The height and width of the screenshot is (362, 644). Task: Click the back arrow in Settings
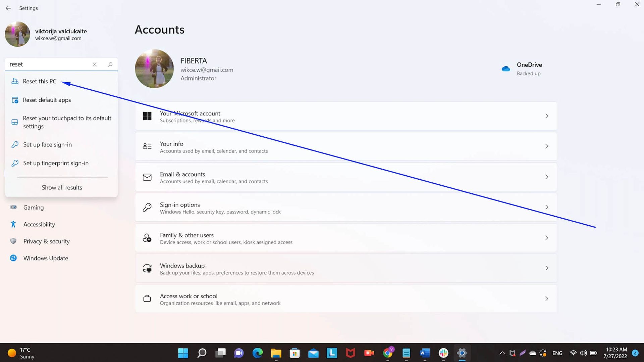(8, 8)
